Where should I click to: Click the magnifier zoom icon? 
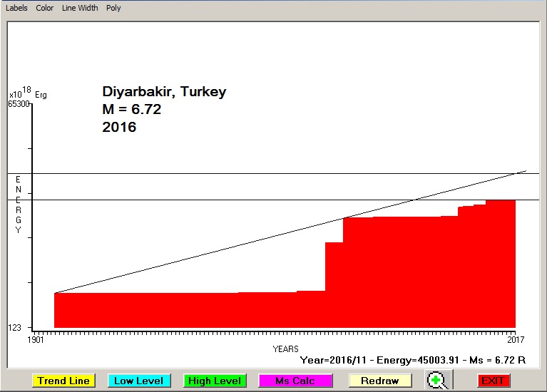point(437,381)
